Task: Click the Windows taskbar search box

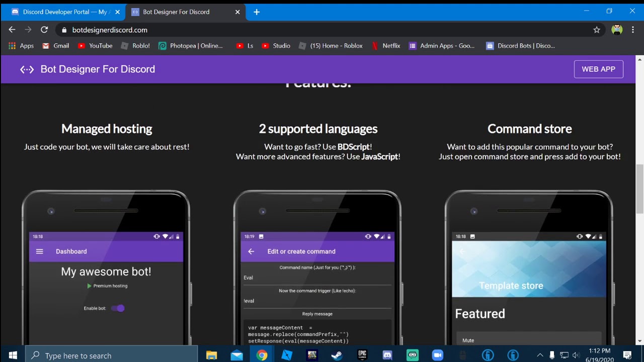Action: [x=112, y=355]
